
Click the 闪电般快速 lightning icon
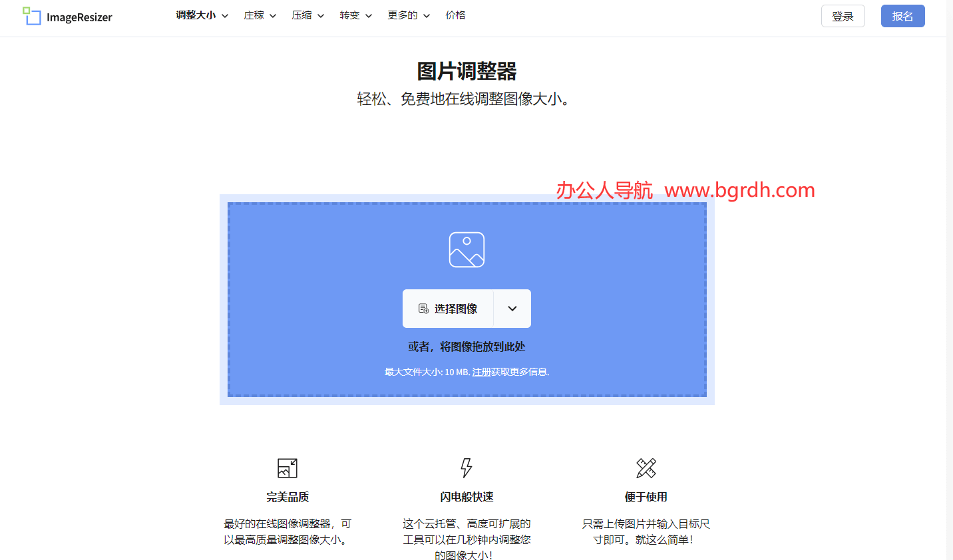(466, 468)
